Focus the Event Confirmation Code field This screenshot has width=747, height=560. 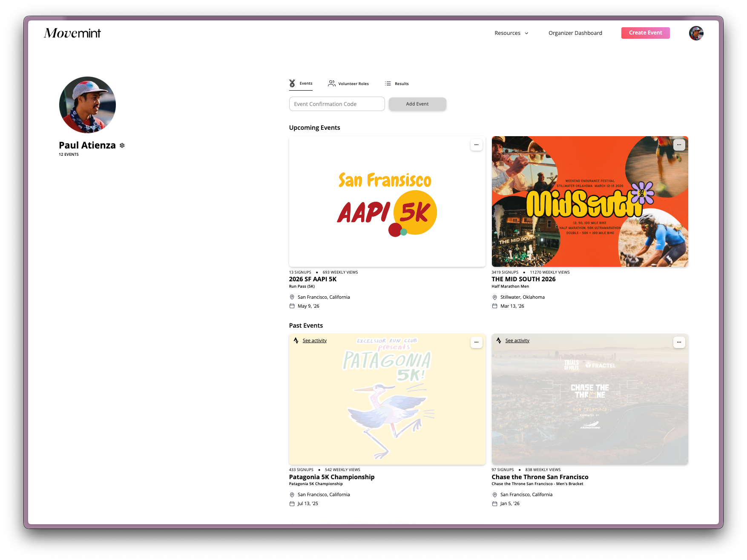[x=336, y=104]
